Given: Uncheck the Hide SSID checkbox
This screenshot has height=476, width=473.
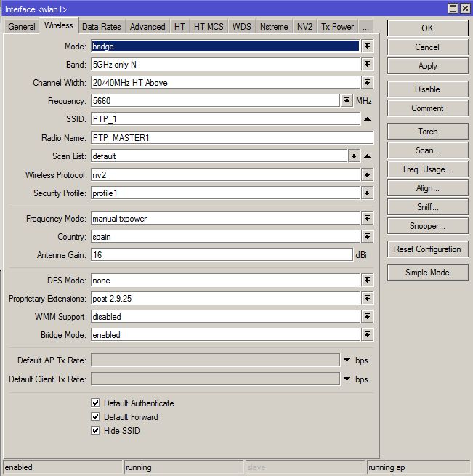Looking at the screenshot, I should pyautogui.click(x=95, y=430).
